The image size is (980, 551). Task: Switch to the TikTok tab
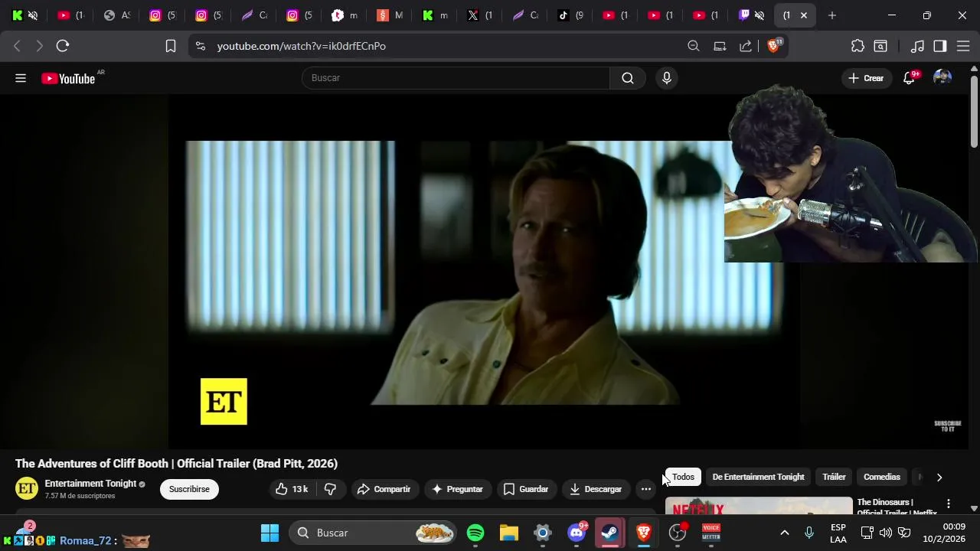[571, 15]
